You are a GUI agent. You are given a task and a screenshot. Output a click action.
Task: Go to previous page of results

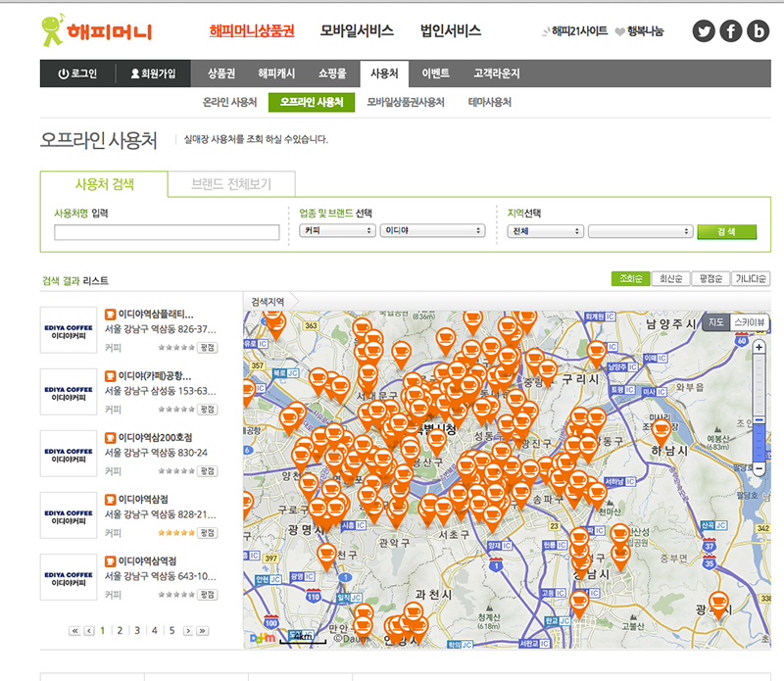89,631
